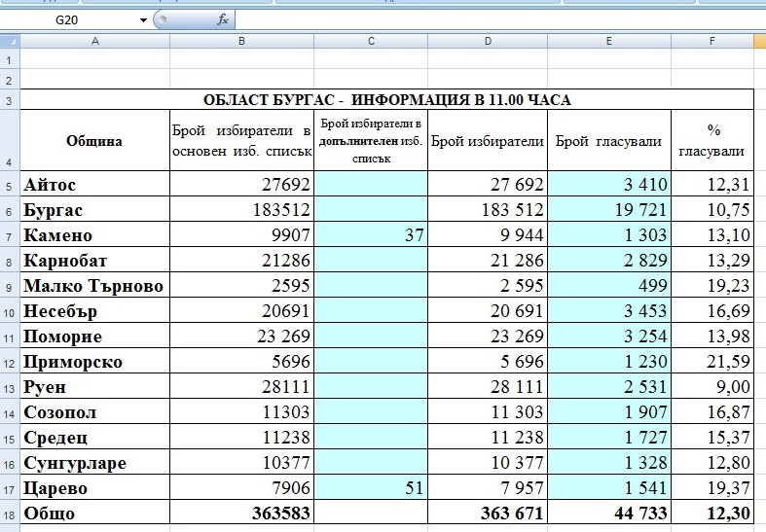The height and width of the screenshot is (532, 766).
Task: Select the Айтос cell
Action: [94, 184]
